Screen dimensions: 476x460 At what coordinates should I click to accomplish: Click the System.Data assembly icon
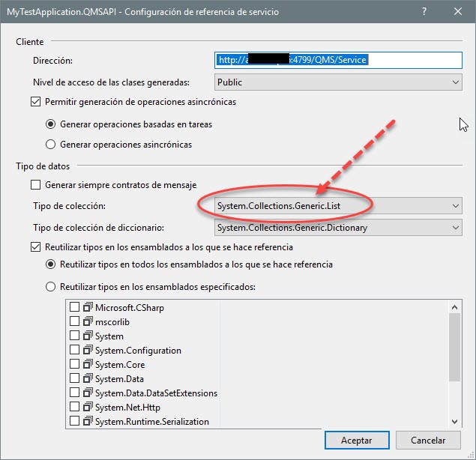pyautogui.click(x=88, y=378)
